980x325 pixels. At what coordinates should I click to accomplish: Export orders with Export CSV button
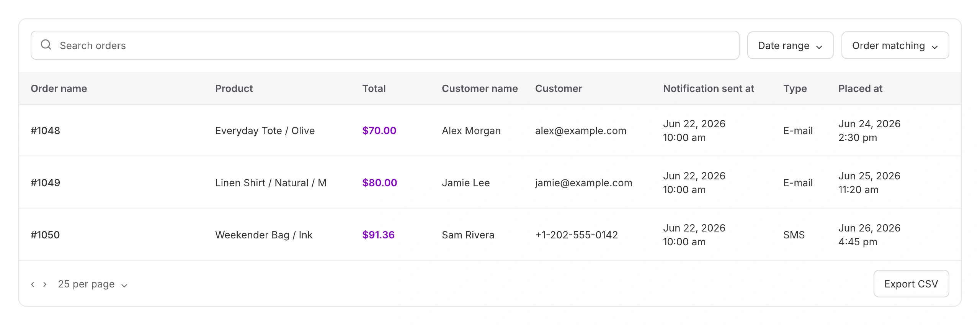[x=911, y=284]
